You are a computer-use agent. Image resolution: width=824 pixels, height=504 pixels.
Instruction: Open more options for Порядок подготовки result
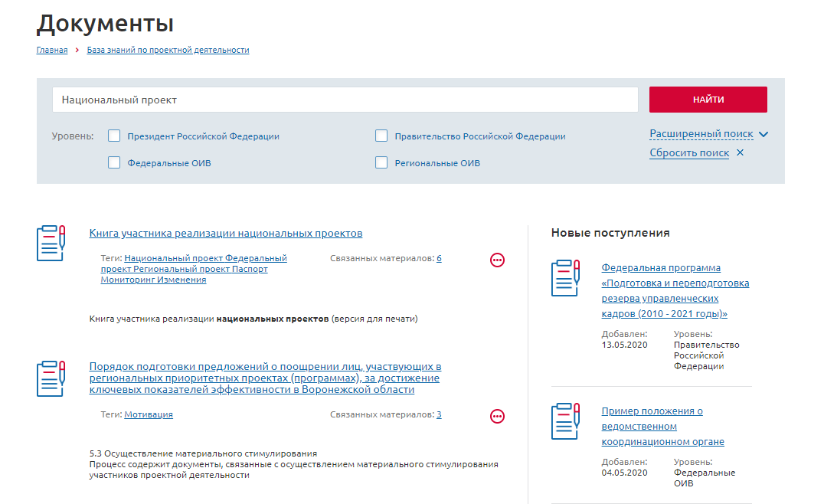coord(497,416)
